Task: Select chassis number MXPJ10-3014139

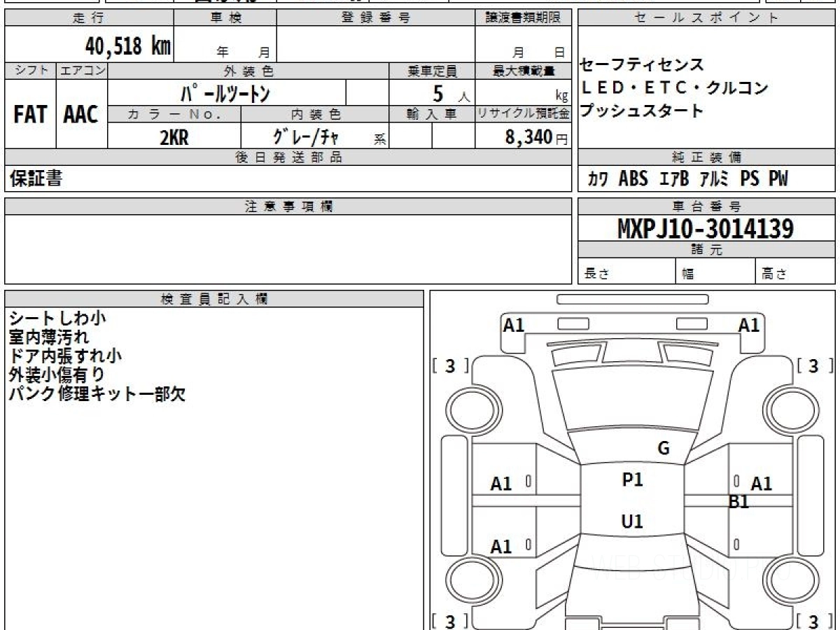Action: coord(706,229)
